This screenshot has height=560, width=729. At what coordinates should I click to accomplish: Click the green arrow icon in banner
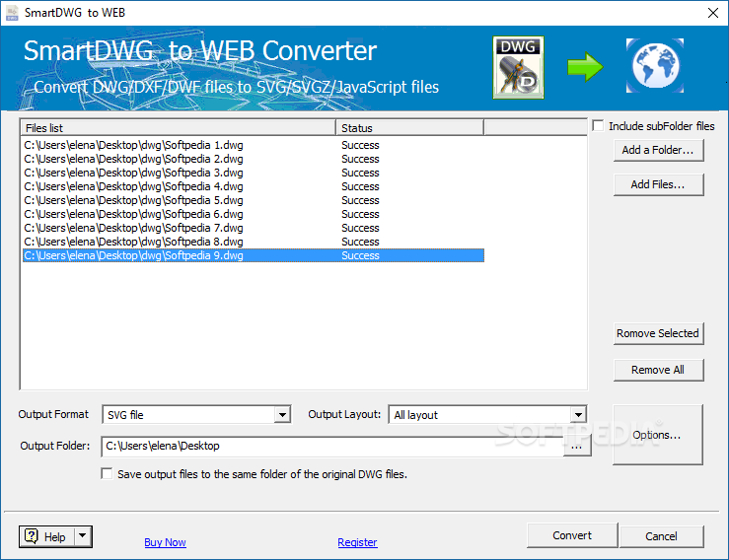coord(585,67)
